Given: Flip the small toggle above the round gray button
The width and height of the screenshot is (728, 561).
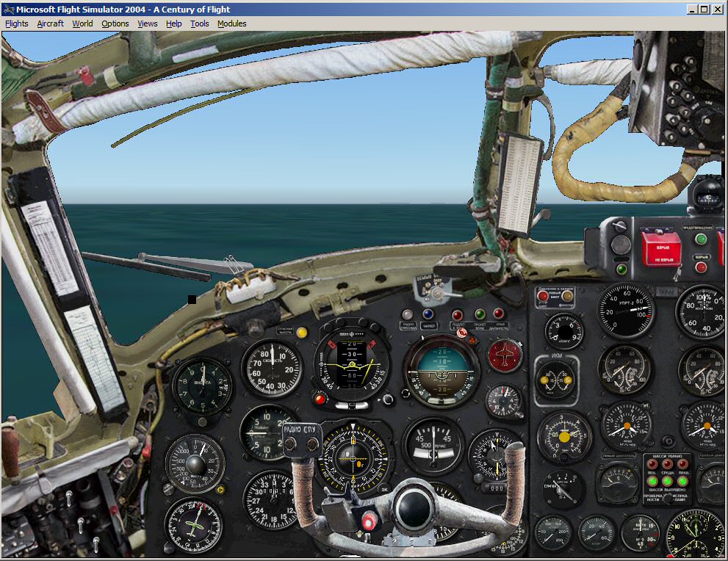Looking at the screenshot, I should tap(619, 227).
